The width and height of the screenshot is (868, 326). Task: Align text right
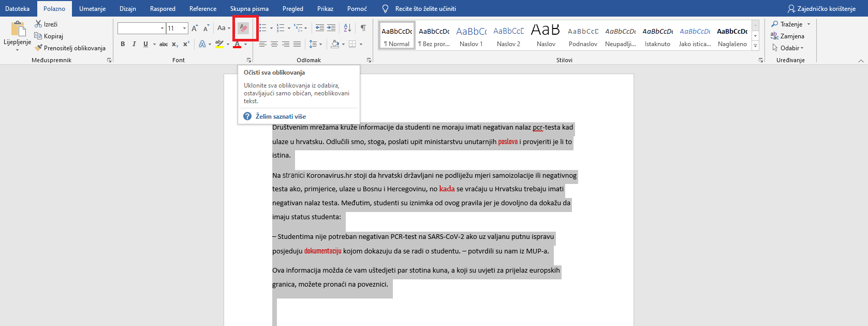pyautogui.click(x=286, y=44)
